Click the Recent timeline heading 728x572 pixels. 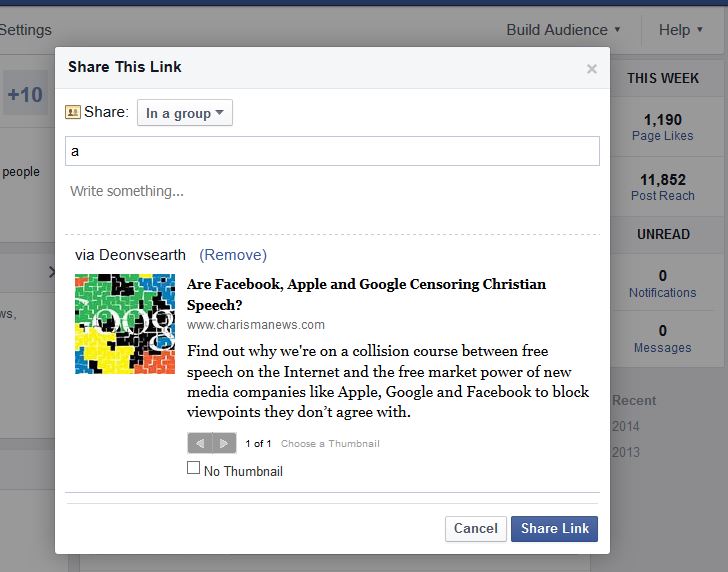coord(634,401)
